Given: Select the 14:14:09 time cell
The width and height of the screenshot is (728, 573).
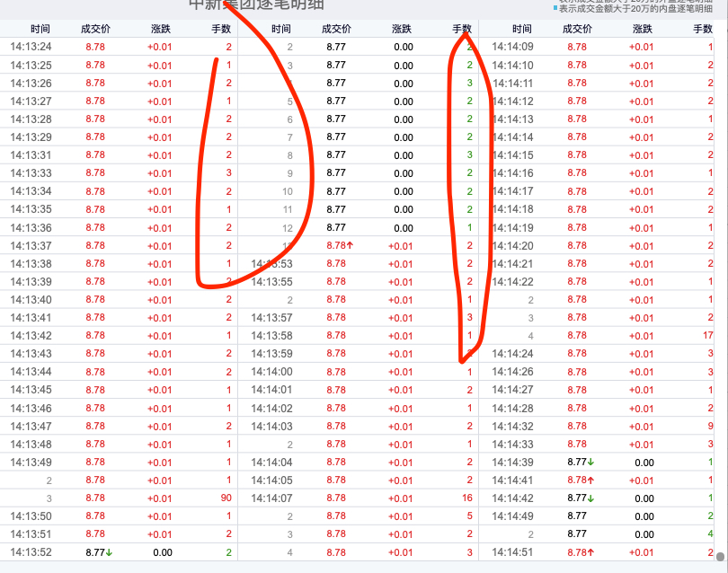Looking at the screenshot, I should tap(512, 47).
